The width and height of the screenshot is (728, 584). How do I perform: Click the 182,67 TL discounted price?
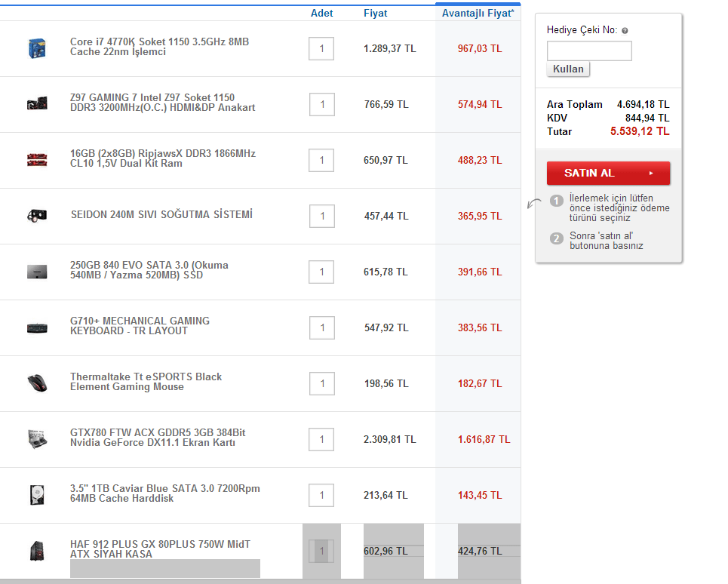pyautogui.click(x=480, y=383)
